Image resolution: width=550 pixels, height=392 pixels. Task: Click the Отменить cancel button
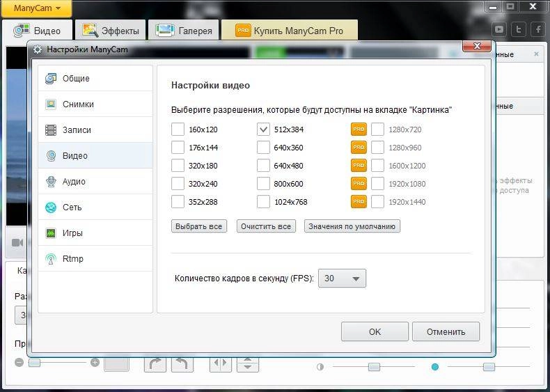click(x=446, y=331)
